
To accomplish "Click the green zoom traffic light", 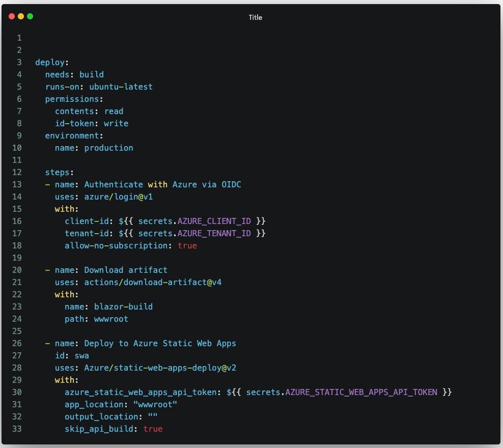I will [x=30, y=16].
